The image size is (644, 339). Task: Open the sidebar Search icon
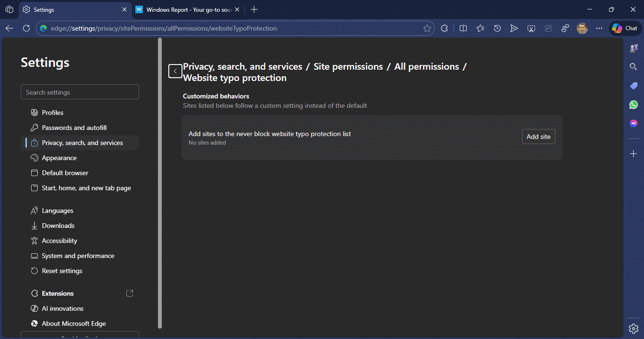(634, 67)
